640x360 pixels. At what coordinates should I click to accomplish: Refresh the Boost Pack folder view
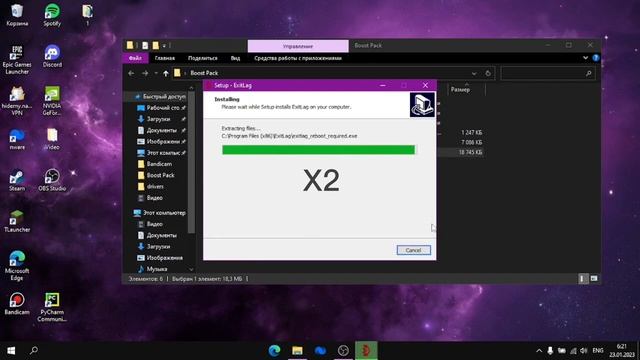(x=488, y=73)
